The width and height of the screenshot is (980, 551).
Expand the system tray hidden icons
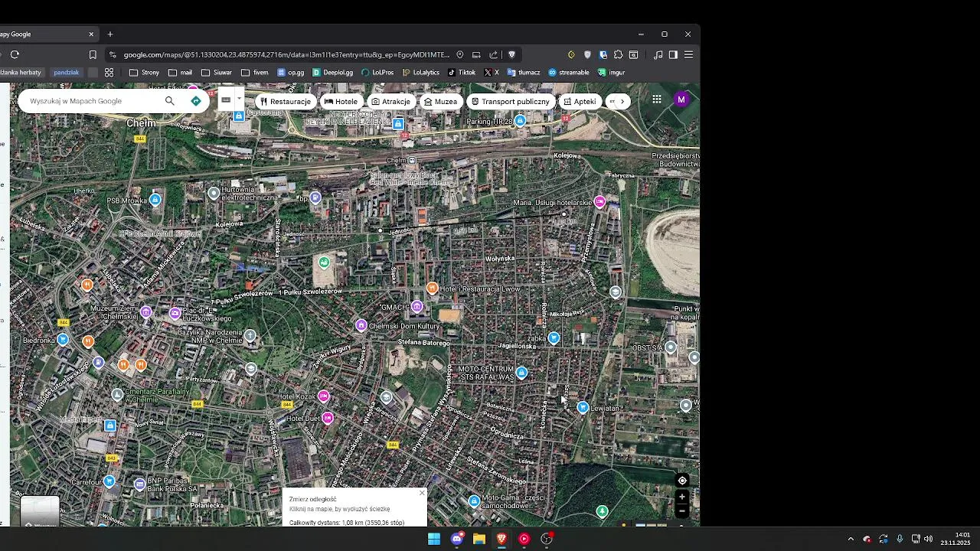(850, 539)
